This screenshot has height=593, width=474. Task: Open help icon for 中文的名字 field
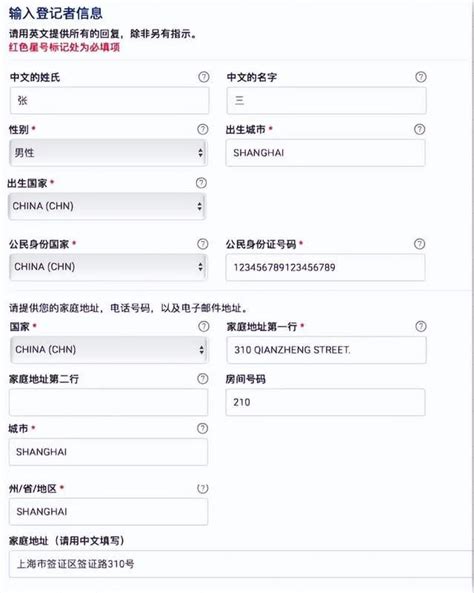[x=421, y=77]
